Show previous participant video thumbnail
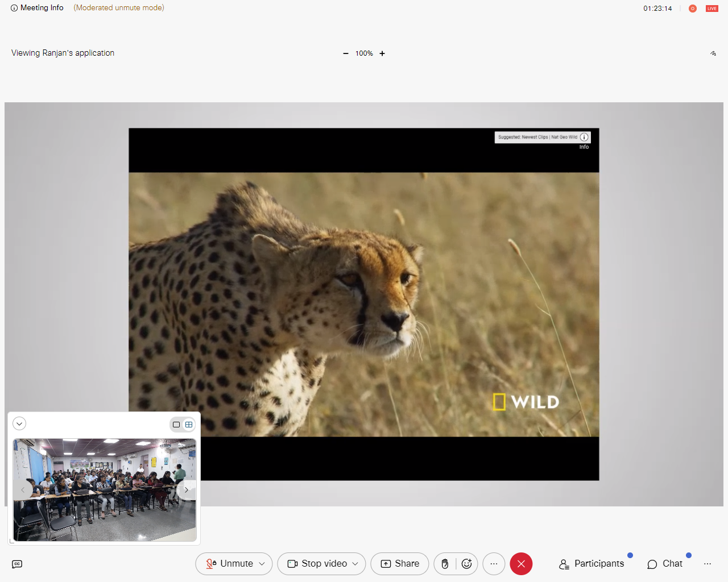 23,490
